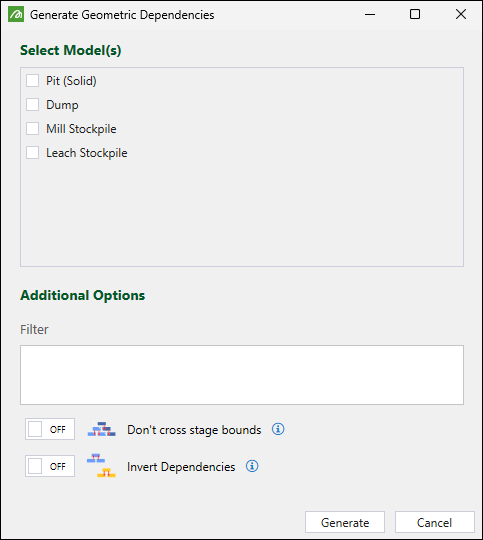Open info tooltip beside Invert Dependencies
The image size is (483, 540).
(x=252, y=466)
